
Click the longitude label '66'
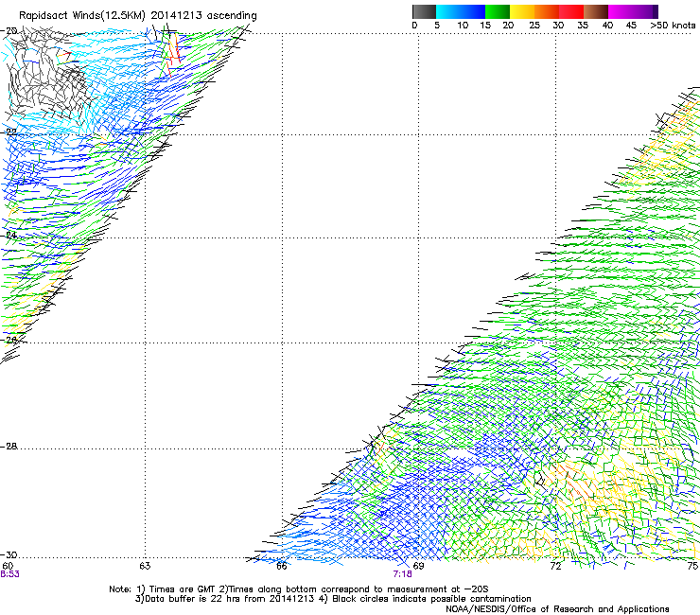coord(281,566)
